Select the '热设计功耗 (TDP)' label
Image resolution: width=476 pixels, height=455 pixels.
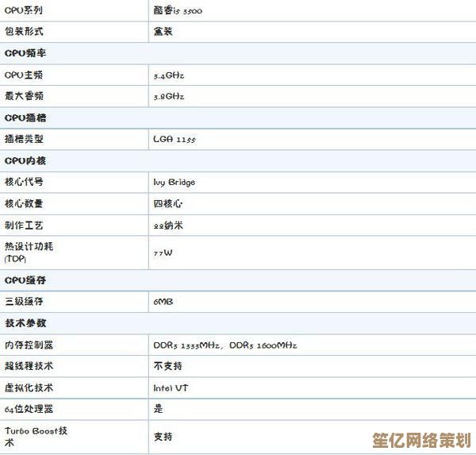(29, 253)
